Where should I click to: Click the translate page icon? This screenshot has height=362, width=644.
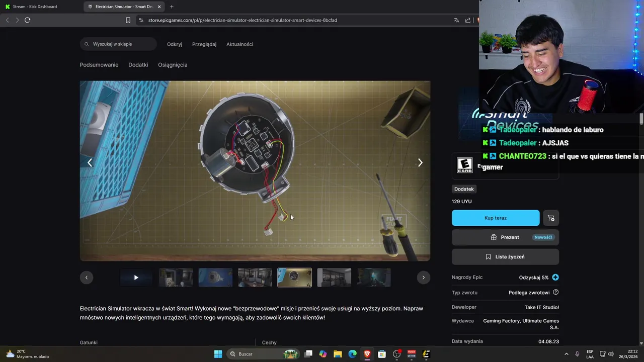[x=456, y=20]
